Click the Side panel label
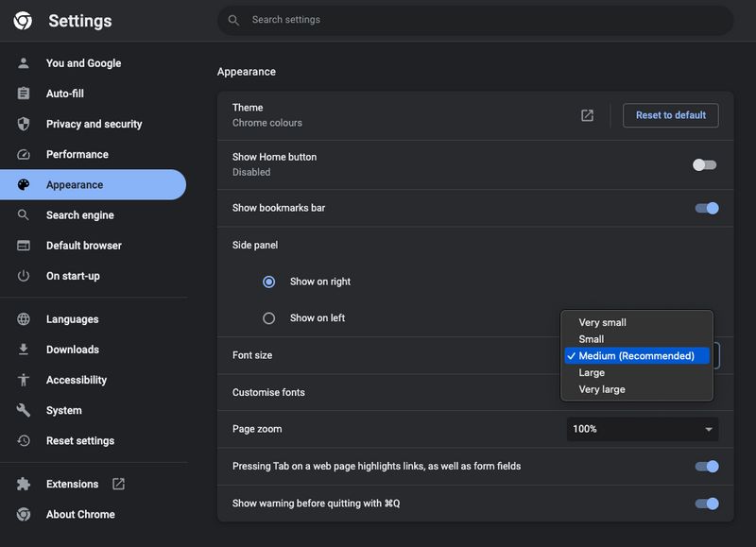Screen dimensions: 756x547 pos(255,245)
